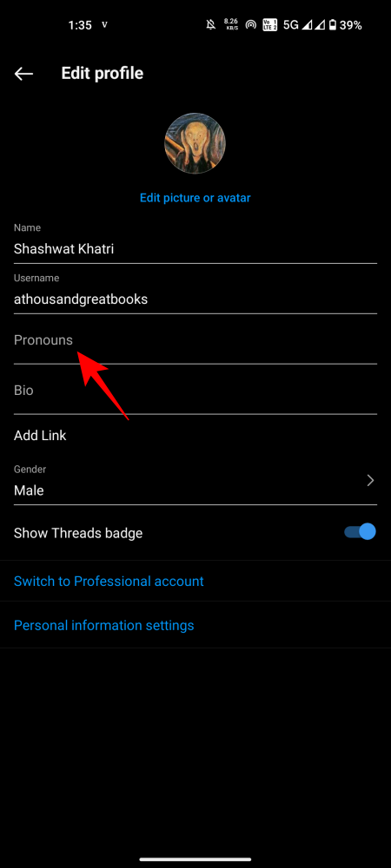Switch to Professional account
Viewport: 391px width, 868px height.
tap(109, 582)
